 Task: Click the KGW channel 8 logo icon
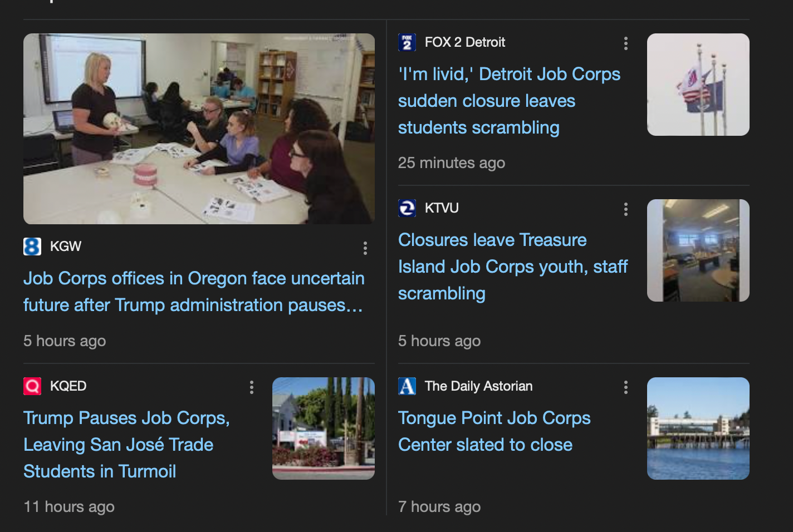[32, 247]
